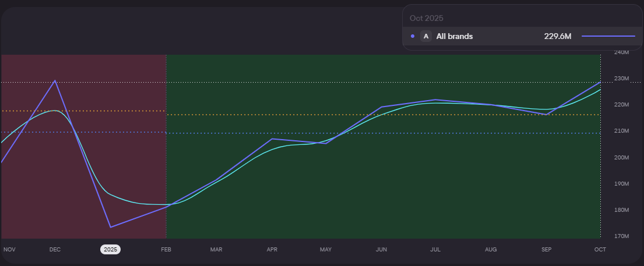644x266 pixels.
Task: Select the All brands legend label
Action: [454, 36]
